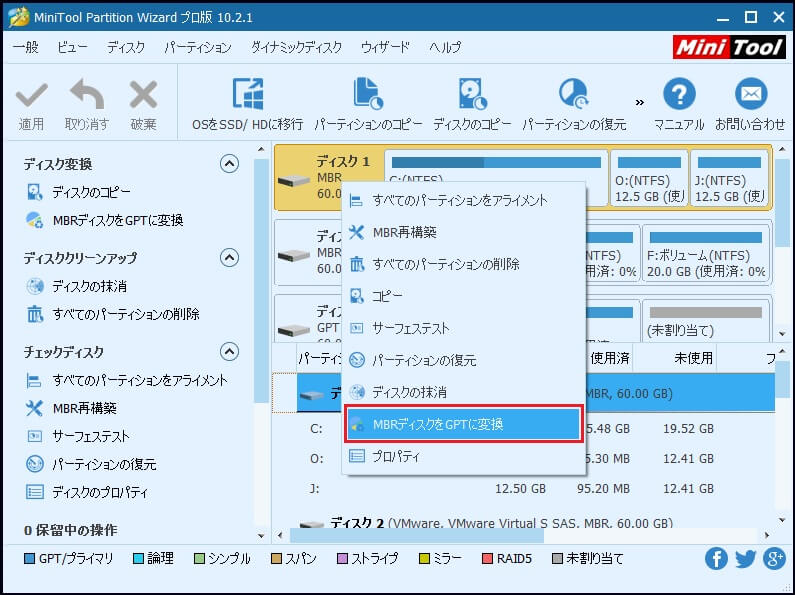Choose プロパティ in context menu
795x595 pixels.
[464, 457]
